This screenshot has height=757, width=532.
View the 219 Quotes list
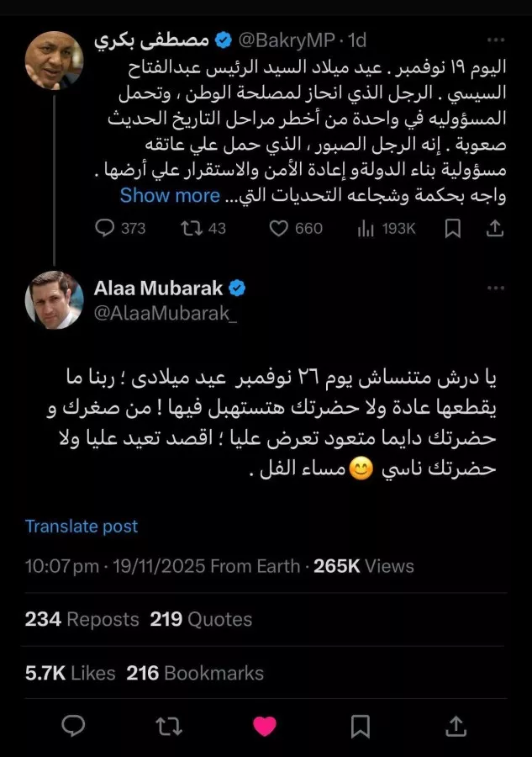pos(201,620)
